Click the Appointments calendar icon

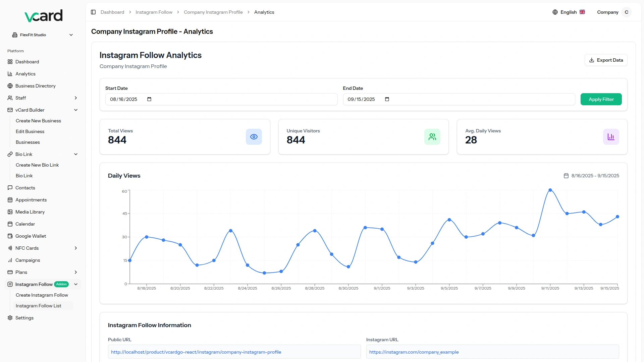(10, 200)
